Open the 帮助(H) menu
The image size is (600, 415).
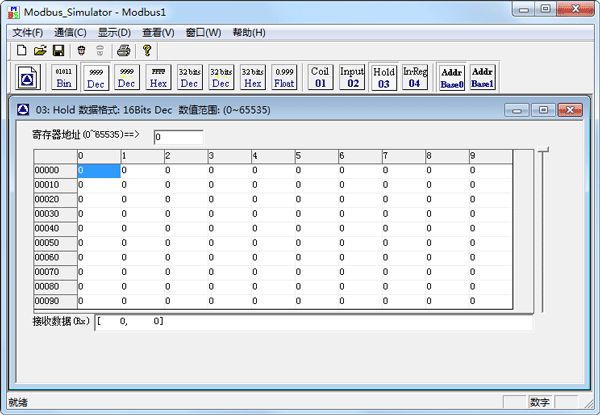[x=248, y=32]
